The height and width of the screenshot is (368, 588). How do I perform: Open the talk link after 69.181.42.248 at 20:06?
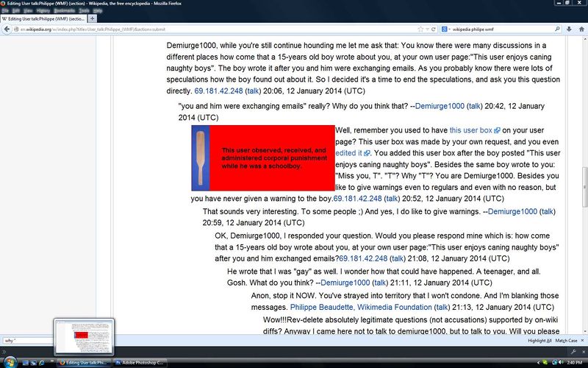point(253,91)
